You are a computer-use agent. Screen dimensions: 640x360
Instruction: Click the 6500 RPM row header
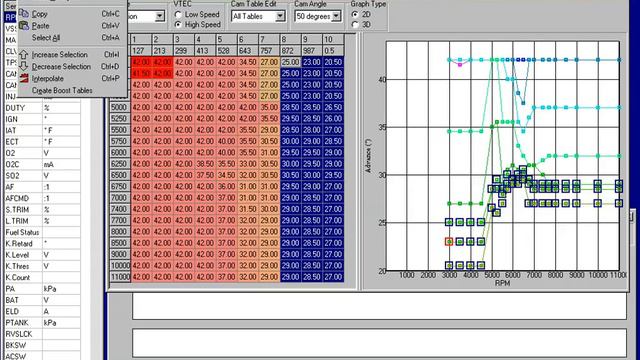(x=120, y=175)
